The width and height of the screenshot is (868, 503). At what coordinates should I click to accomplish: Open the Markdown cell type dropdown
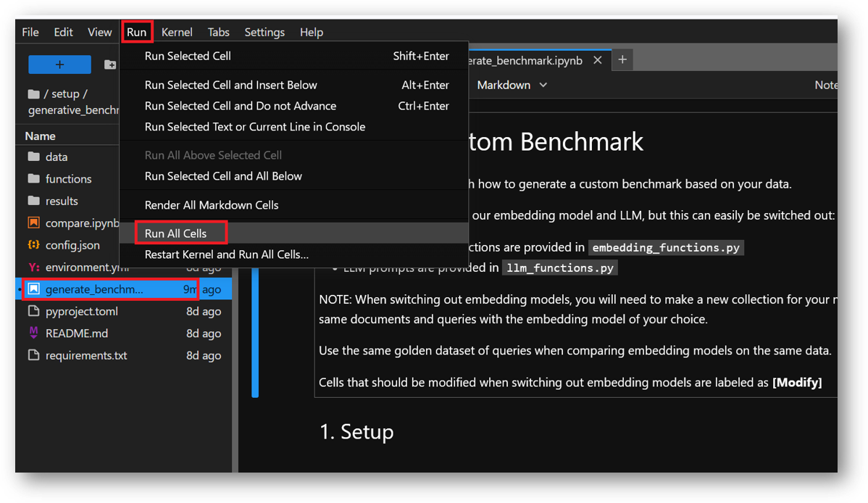[512, 85]
